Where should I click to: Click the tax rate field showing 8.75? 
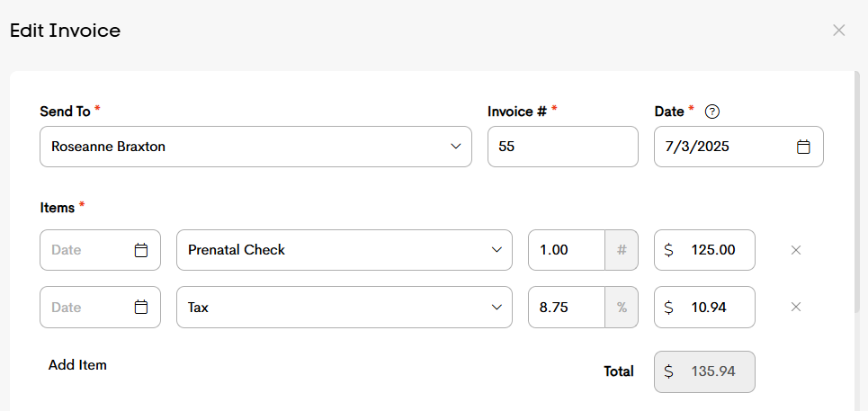pyautogui.click(x=567, y=307)
